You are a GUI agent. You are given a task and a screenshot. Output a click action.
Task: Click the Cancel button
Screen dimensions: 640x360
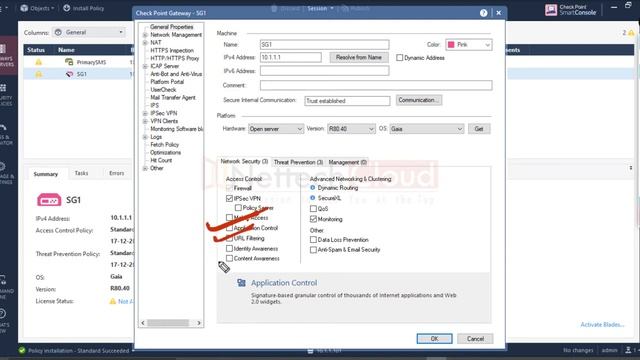tap(475, 339)
